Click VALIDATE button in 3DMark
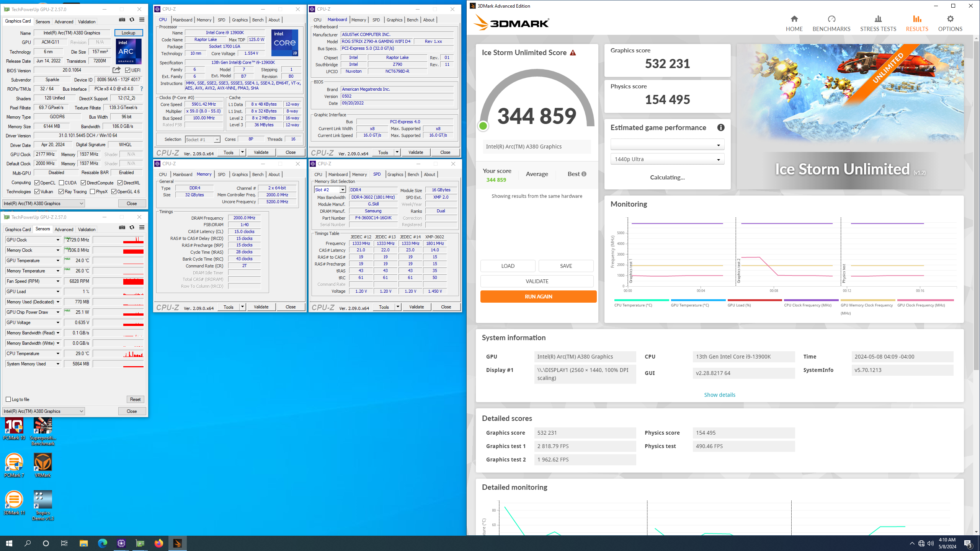The width and height of the screenshot is (980, 551). [537, 281]
